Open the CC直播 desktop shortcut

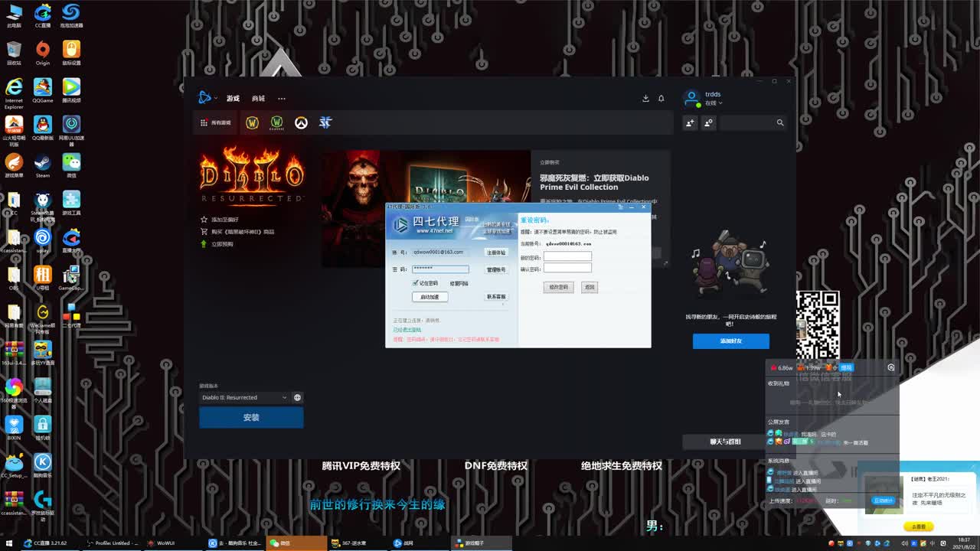click(x=43, y=15)
